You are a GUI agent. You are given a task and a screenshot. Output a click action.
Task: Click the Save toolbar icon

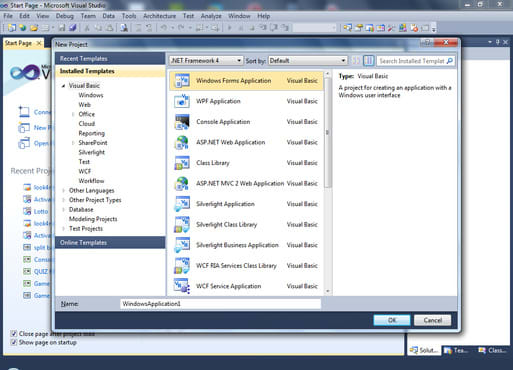(x=62, y=28)
